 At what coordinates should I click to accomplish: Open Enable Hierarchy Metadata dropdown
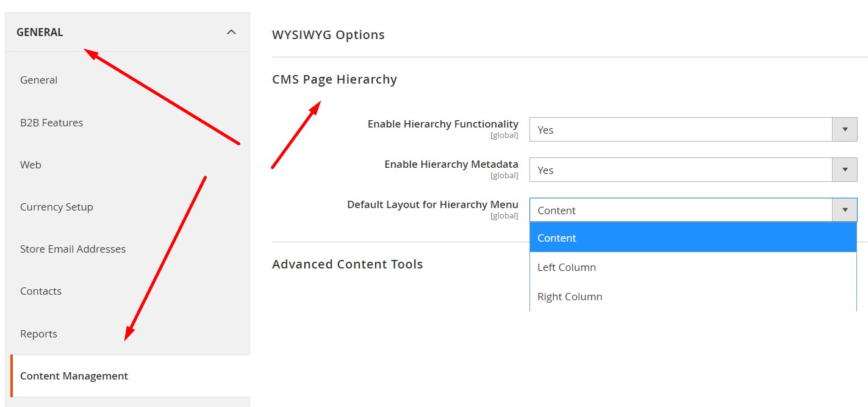[680, 170]
